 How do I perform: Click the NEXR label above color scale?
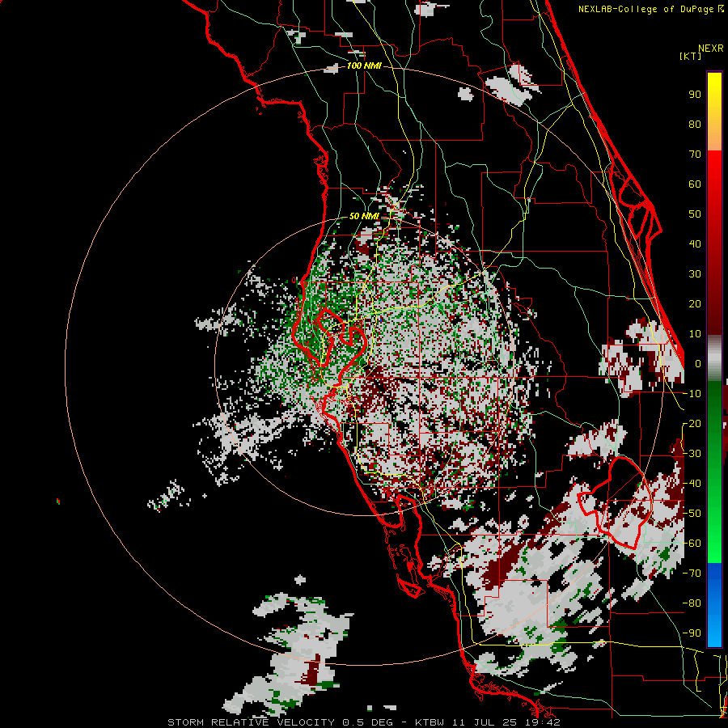click(711, 49)
